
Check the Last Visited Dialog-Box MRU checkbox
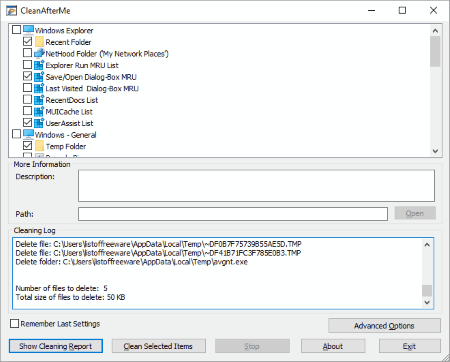coord(28,88)
